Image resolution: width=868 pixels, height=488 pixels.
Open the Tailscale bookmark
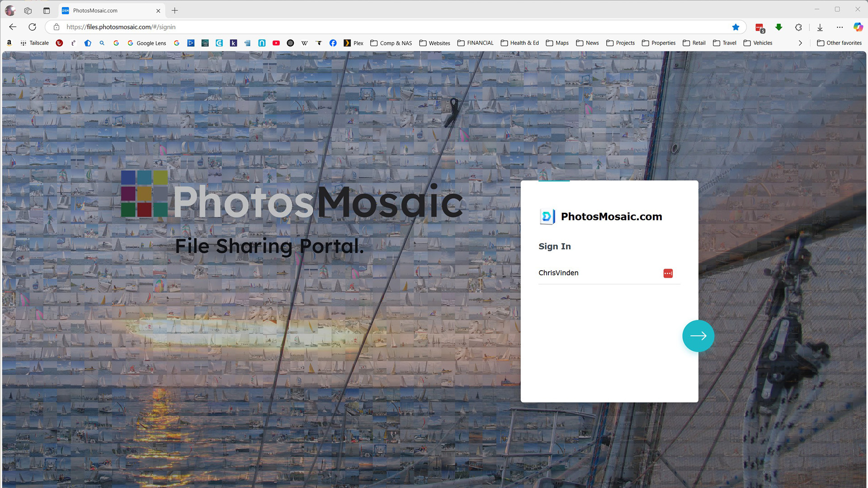click(x=34, y=43)
